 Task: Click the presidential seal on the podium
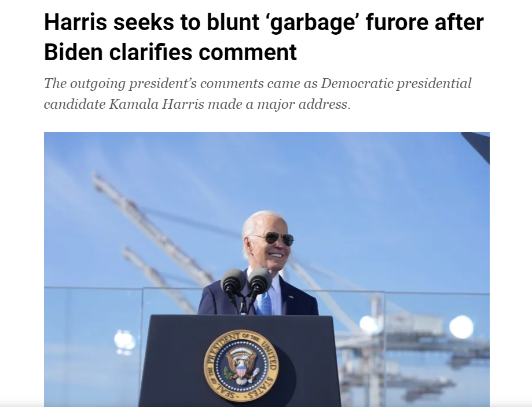point(241,365)
